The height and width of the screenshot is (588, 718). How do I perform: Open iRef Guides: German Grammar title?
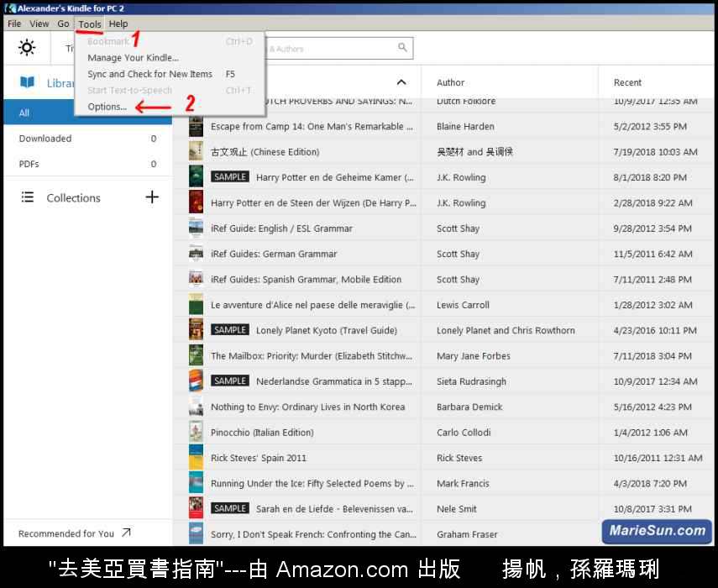274,254
